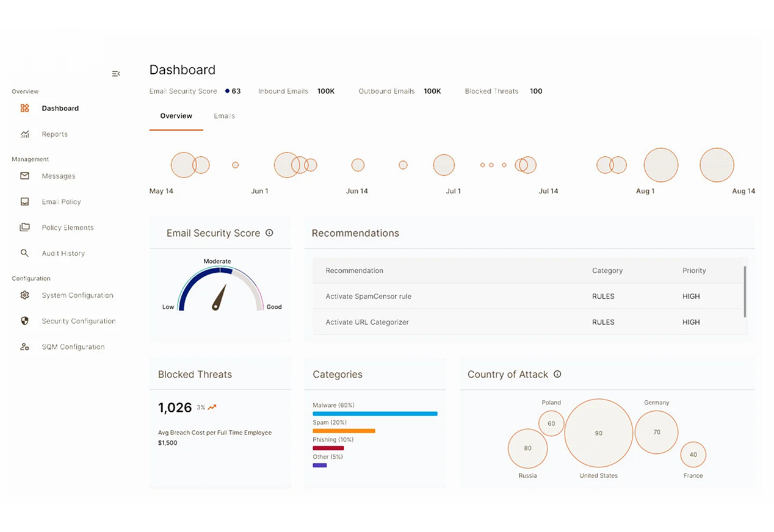Click the Audit History magnifier icon
The image size is (774, 532).
pos(24,253)
